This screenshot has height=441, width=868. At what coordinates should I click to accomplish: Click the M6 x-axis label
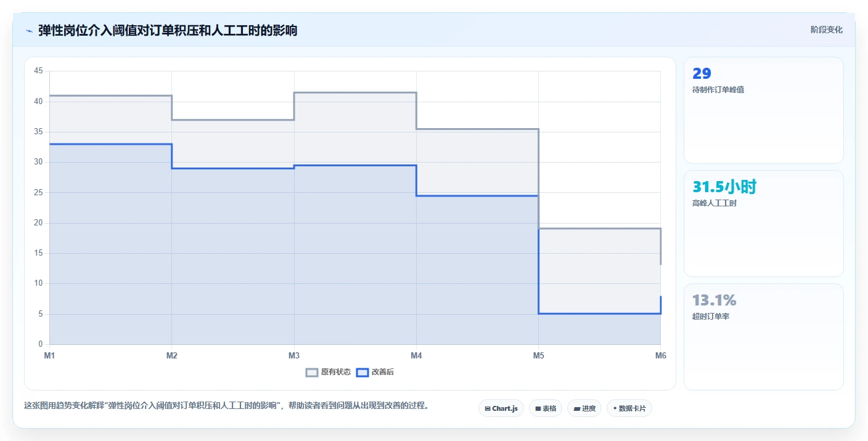(x=661, y=356)
